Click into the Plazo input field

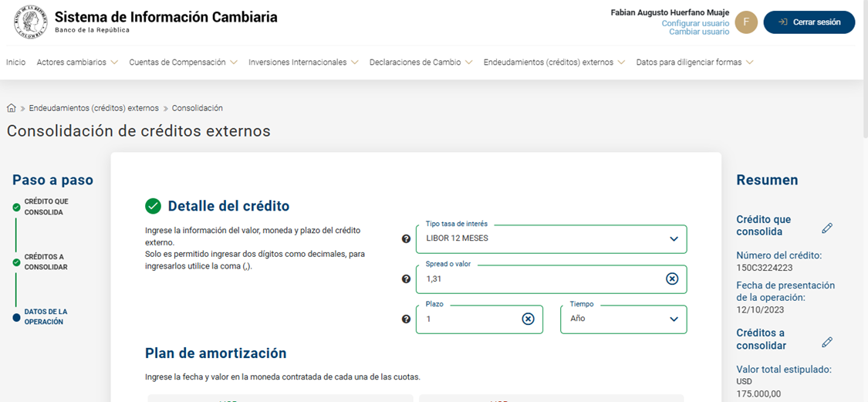(468, 319)
